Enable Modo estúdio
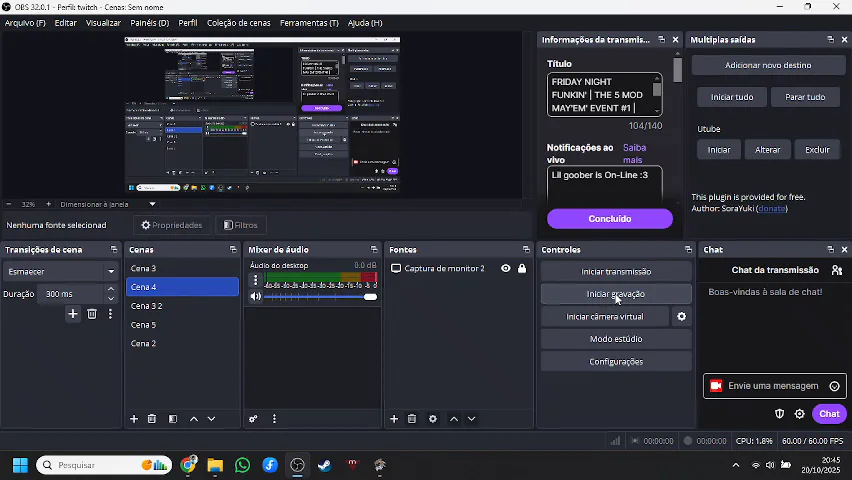This screenshot has width=852, height=480. point(616,339)
